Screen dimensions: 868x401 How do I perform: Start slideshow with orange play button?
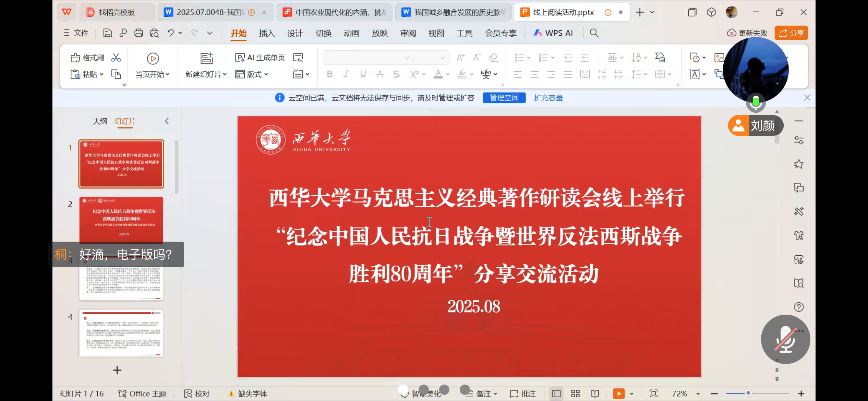pyautogui.click(x=618, y=393)
